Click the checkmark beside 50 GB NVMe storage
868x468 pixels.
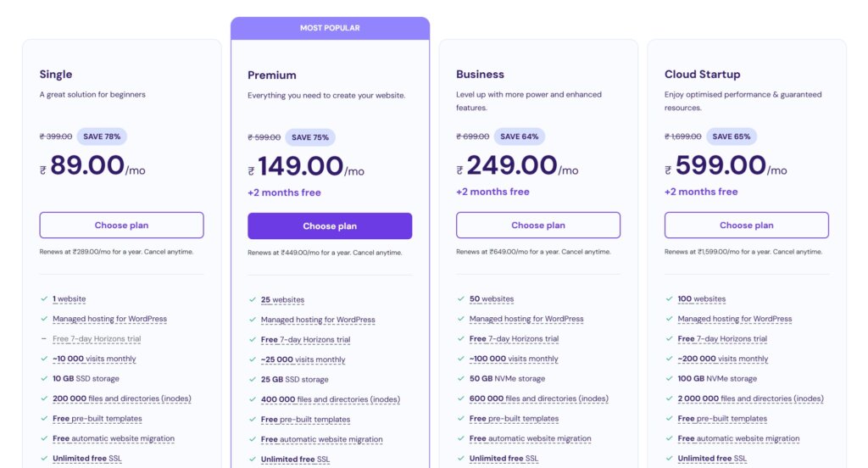click(460, 378)
